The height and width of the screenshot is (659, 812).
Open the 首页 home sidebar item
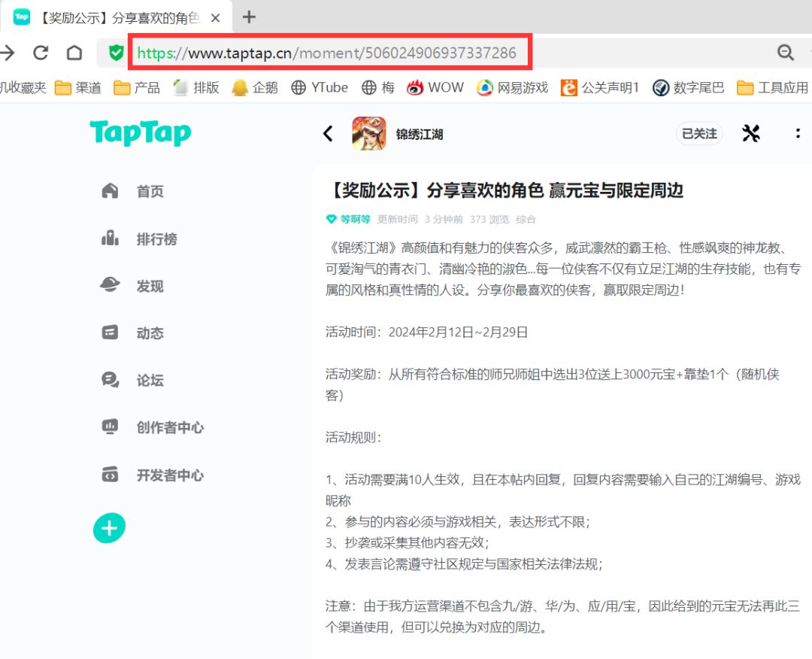132,191
